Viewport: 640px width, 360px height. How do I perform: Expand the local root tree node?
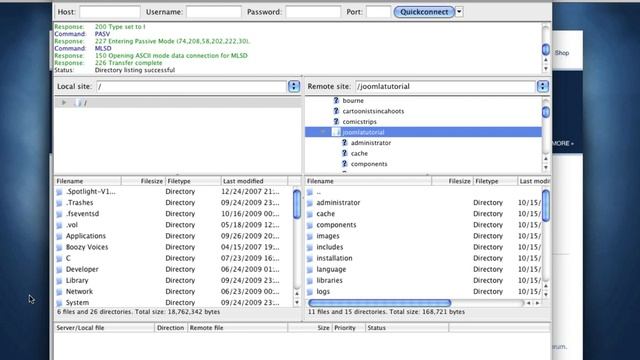point(64,103)
